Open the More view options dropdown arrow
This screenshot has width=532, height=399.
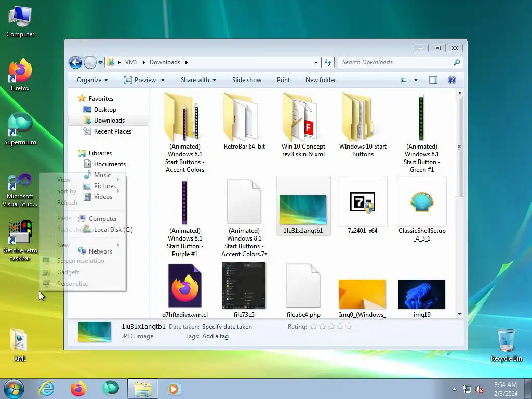pyautogui.click(x=416, y=80)
